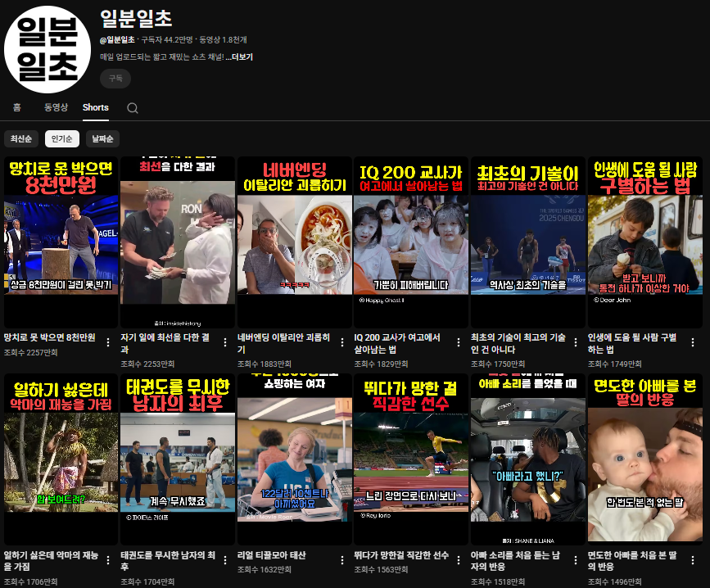Open the three-dot menu for 인생에 도움 될 사람 video
The image size is (710, 588).
[693, 342]
